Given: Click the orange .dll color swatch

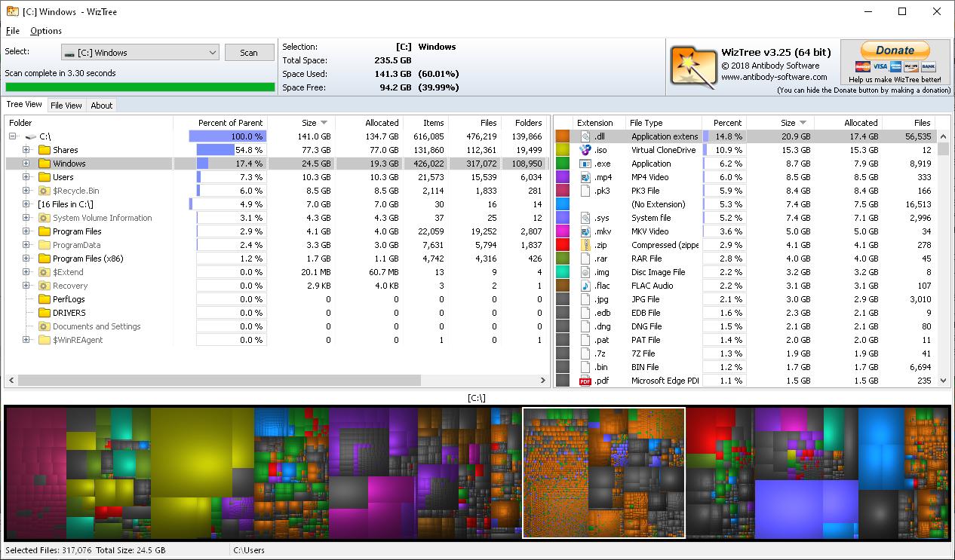Looking at the screenshot, I should (563, 136).
